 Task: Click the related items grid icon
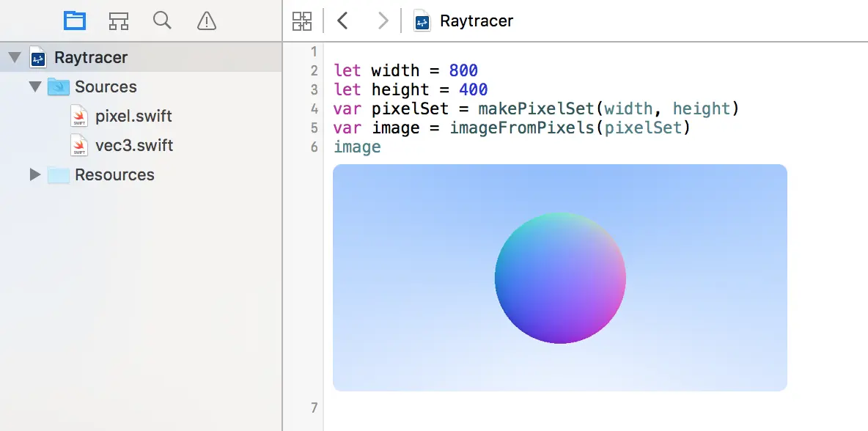[301, 21]
